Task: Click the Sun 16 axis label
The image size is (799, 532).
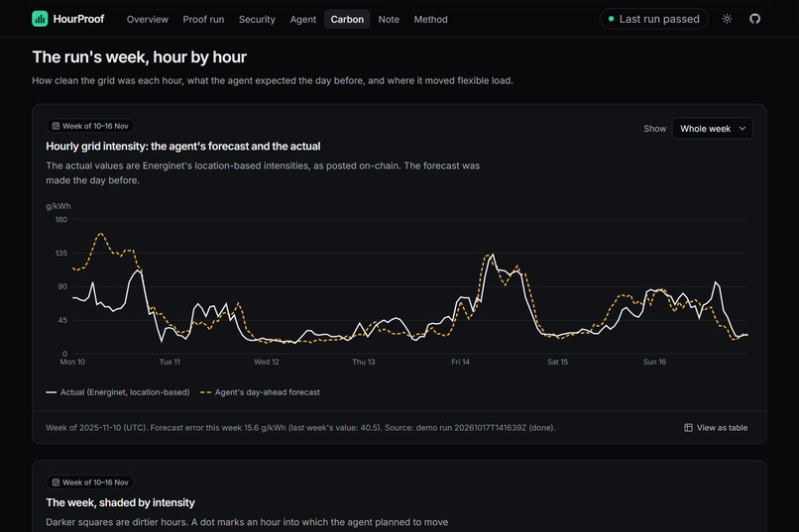Action: pyautogui.click(x=654, y=362)
